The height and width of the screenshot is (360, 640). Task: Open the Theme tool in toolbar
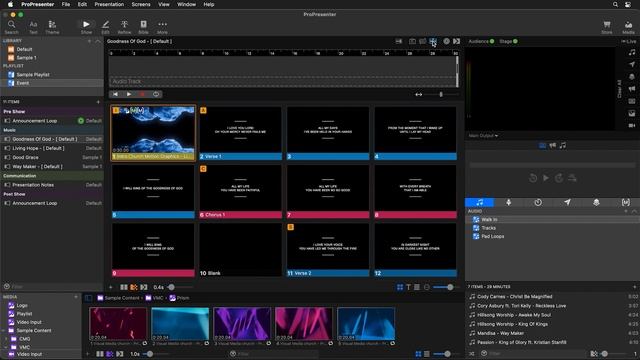pyautogui.click(x=52, y=27)
